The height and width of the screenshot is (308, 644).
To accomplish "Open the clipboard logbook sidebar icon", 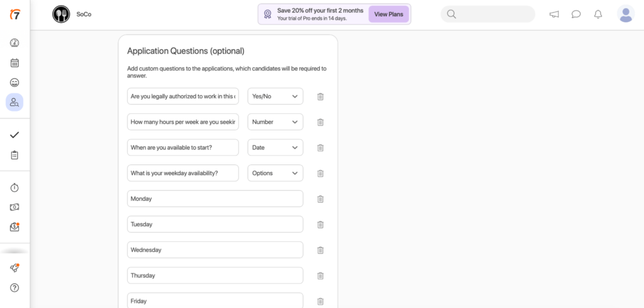I will (14, 155).
